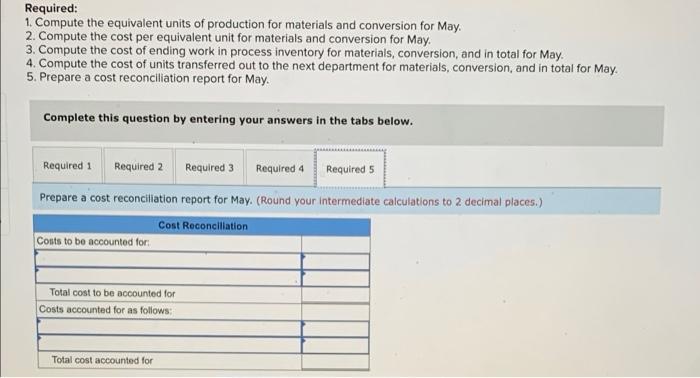Viewport: 700px width, 378px height.
Task: Open first dropdown under Costs to be accounted for
Action: click(168, 261)
